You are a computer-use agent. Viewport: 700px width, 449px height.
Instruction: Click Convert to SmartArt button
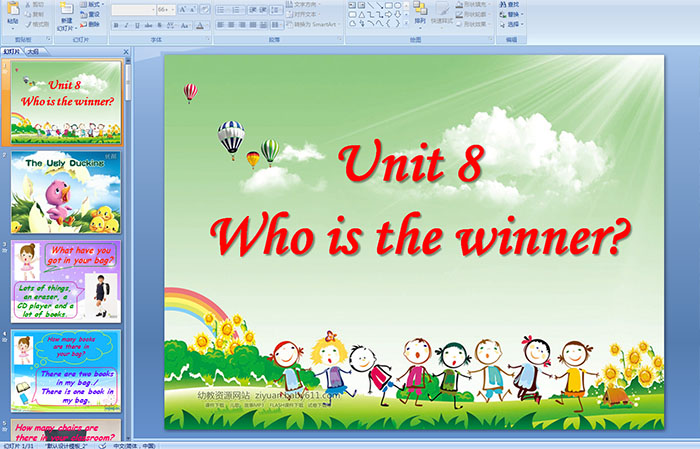pyautogui.click(x=312, y=24)
